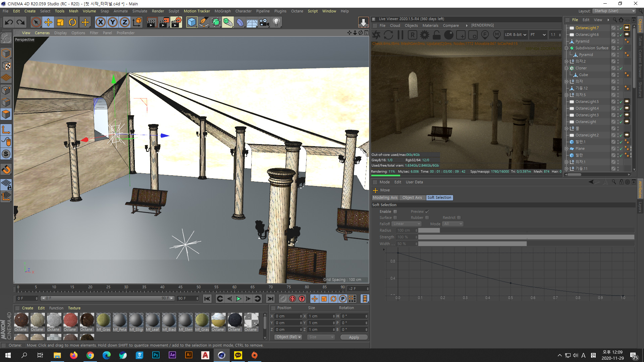Open Edit Render Settings icon
This screenshot has width=644, height=362.
coord(176,22)
